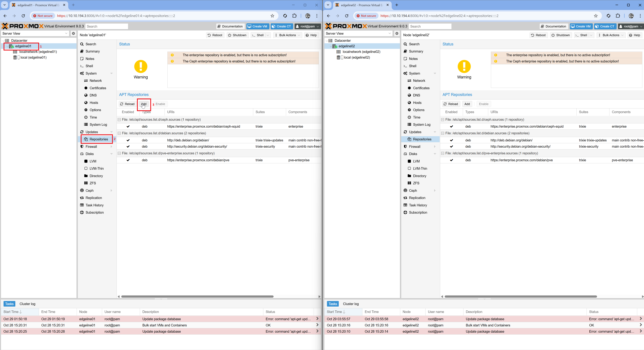The height and width of the screenshot is (350, 644).
Task: Open extensions puzzle icon in edgeline02 browser
Action: (618, 16)
